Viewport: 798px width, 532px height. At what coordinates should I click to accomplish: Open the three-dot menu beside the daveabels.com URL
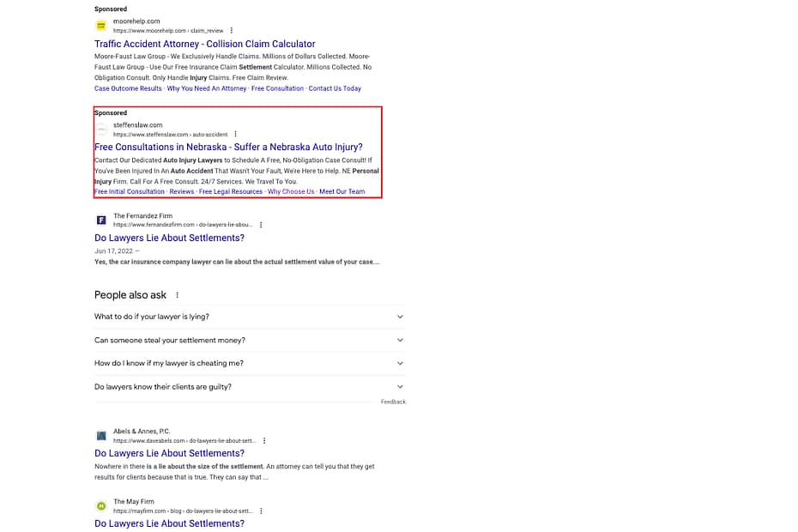pyautogui.click(x=264, y=441)
